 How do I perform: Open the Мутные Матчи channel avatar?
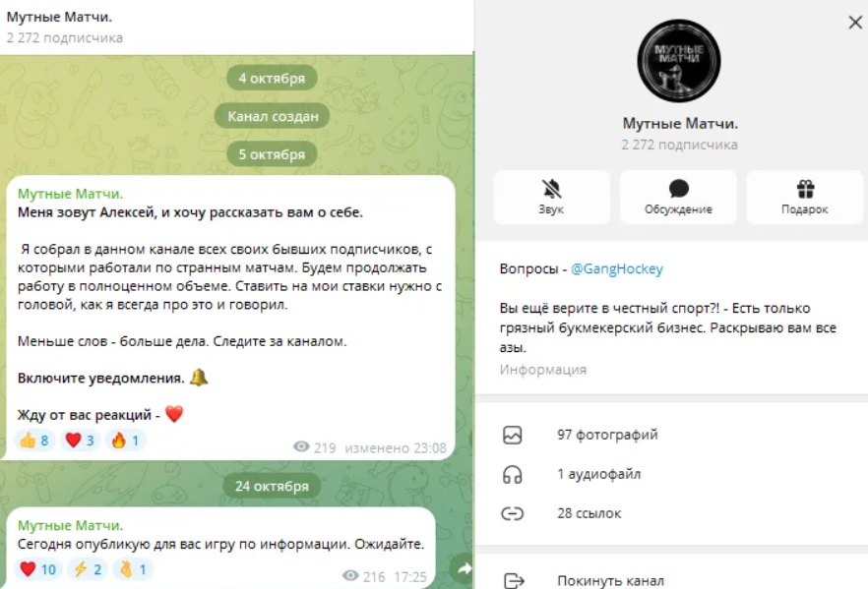(679, 61)
